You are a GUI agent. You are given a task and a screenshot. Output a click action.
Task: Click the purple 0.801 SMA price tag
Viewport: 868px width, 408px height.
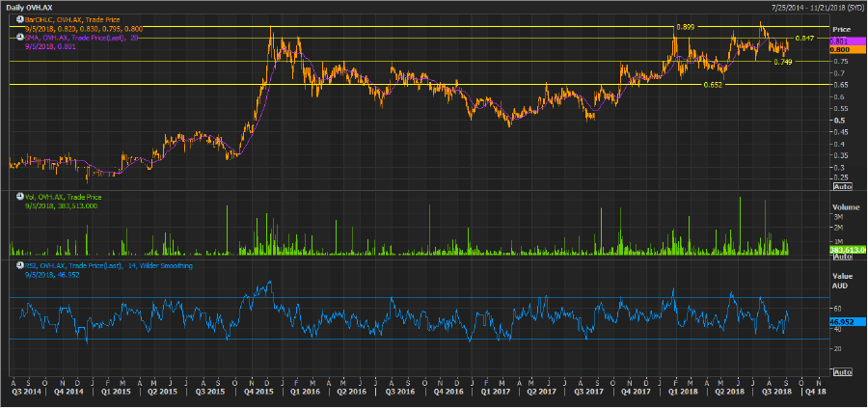pos(846,41)
